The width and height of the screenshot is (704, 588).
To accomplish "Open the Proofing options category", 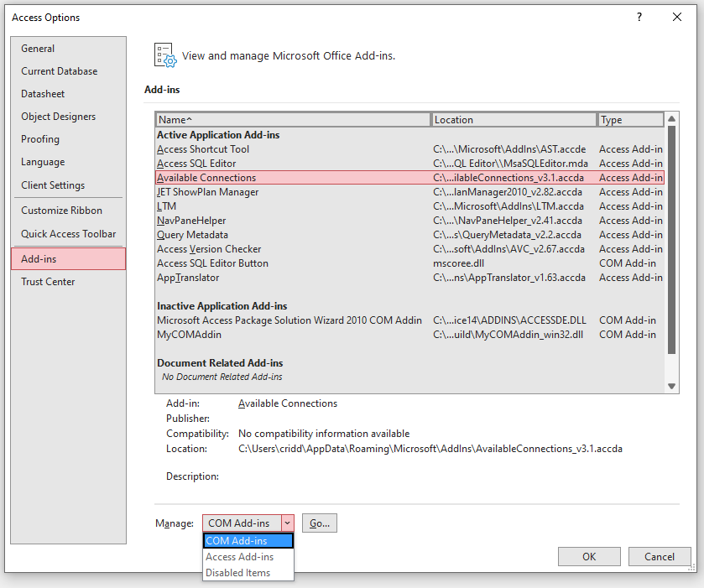I will tap(68, 139).
